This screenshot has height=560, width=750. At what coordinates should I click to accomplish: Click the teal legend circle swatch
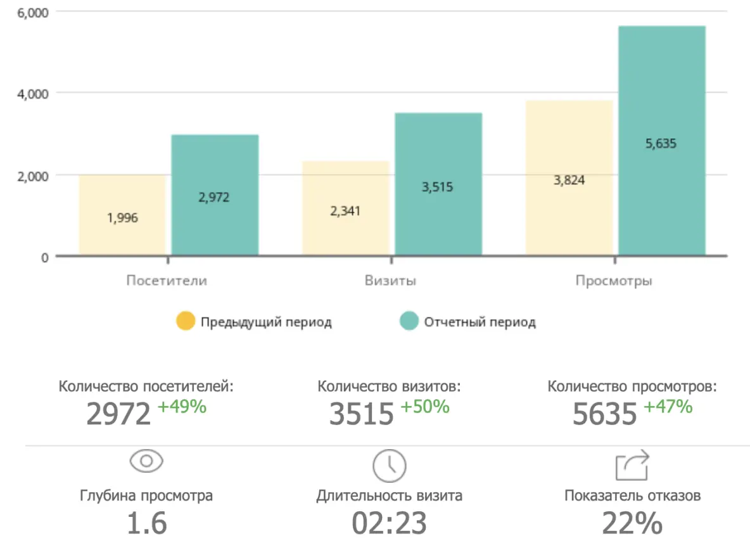409,321
